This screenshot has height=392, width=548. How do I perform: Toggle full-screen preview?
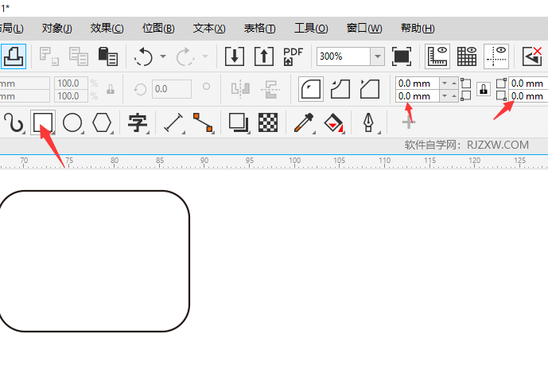[402, 56]
